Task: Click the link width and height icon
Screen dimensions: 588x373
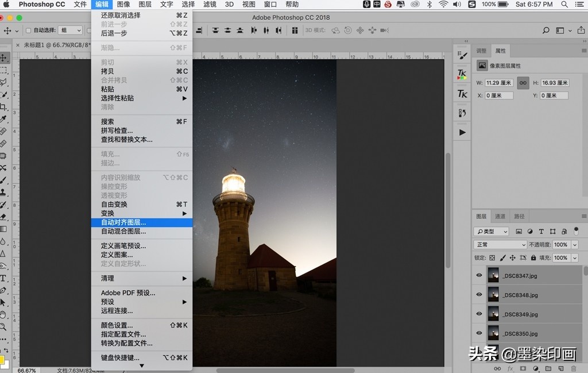Action: 523,83
